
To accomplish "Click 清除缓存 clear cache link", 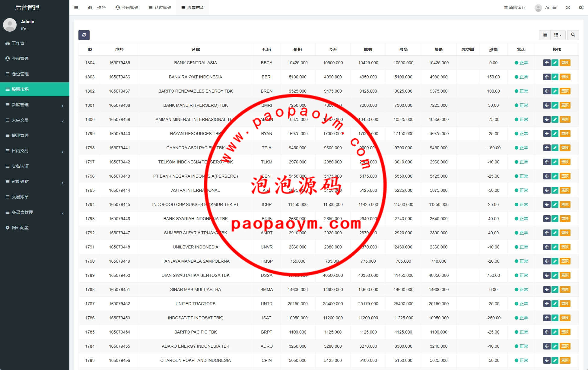I will coord(515,8).
